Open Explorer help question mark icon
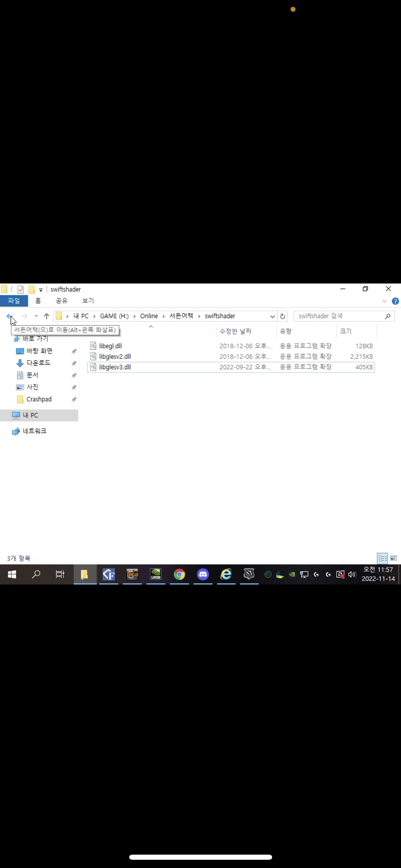This screenshot has width=401, height=868. pyautogui.click(x=395, y=301)
